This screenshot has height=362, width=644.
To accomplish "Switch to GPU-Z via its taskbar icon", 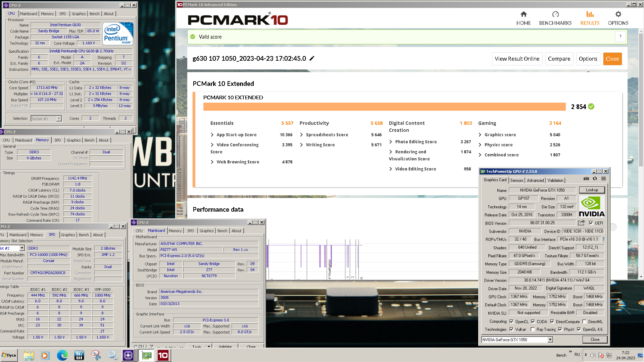I will (147, 355).
